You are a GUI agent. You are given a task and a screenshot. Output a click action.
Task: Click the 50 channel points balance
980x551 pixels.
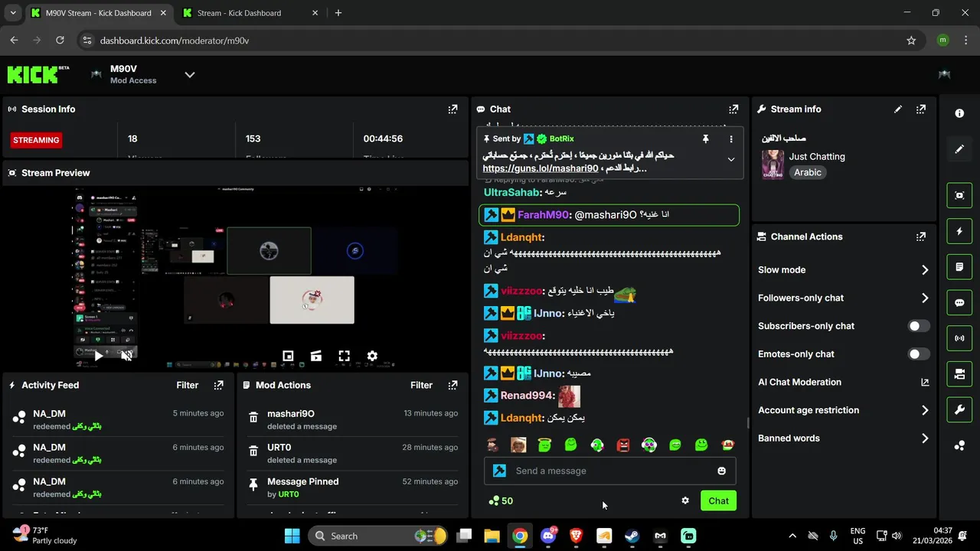point(501,500)
